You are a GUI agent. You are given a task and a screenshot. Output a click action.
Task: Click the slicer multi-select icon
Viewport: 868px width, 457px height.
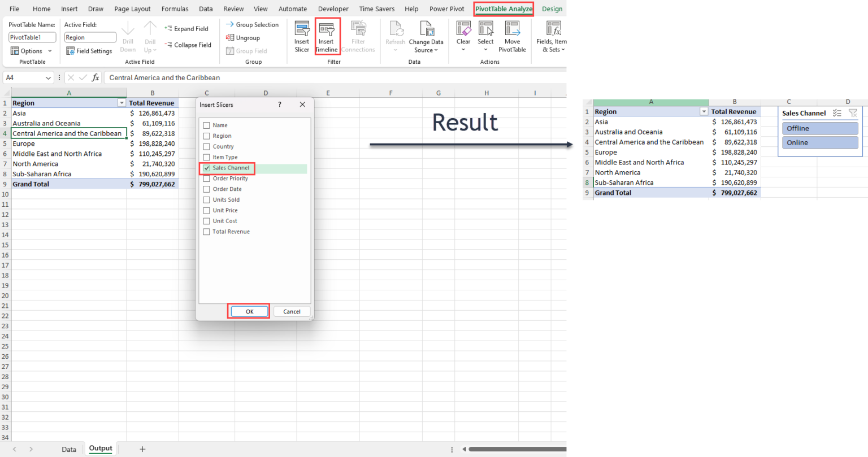tap(837, 113)
